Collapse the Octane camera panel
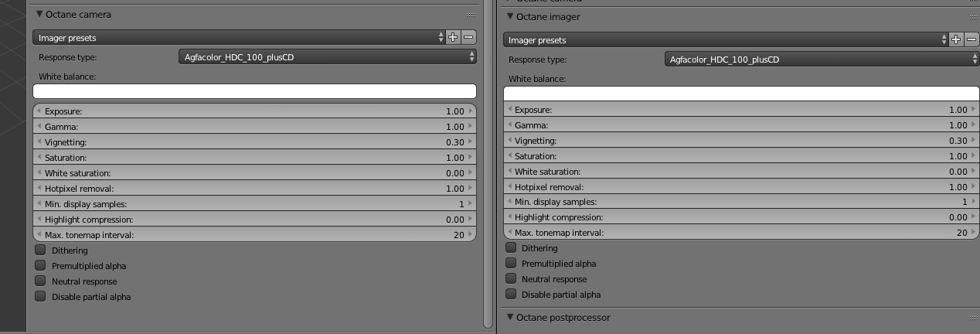The width and height of the screenshot is (980, 334). (x=40, y=14)
